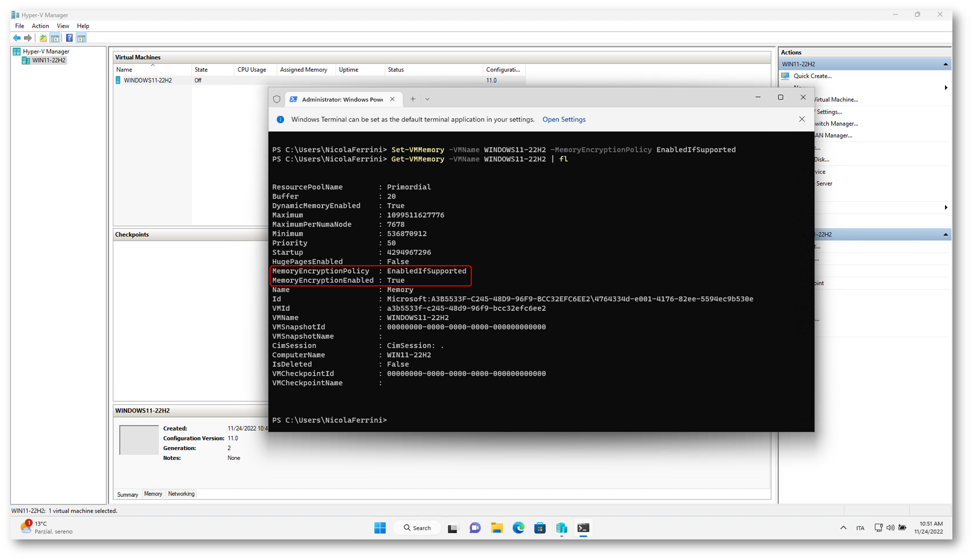Click the ITA language indicator
The image size is (973, 560).
(860, 528)
